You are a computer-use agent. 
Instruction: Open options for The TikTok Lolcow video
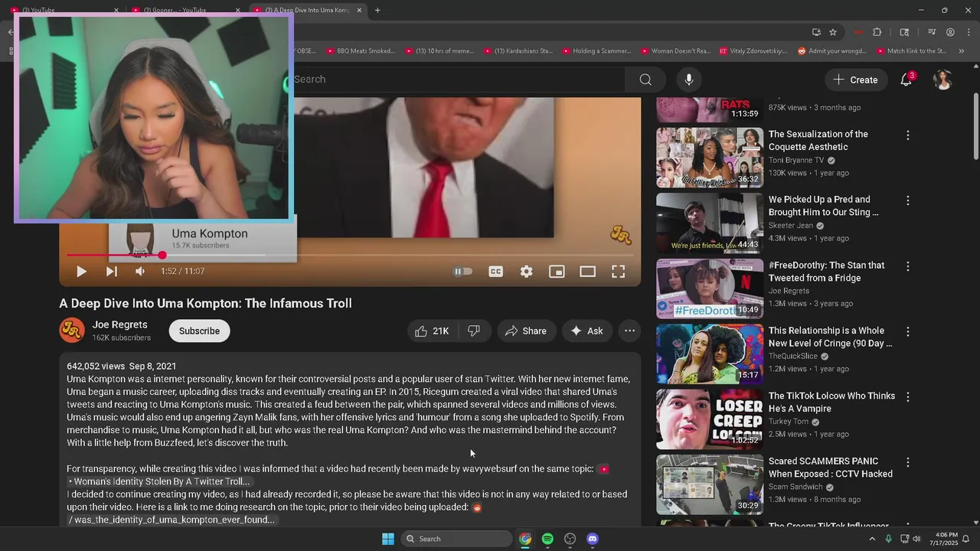908,397
